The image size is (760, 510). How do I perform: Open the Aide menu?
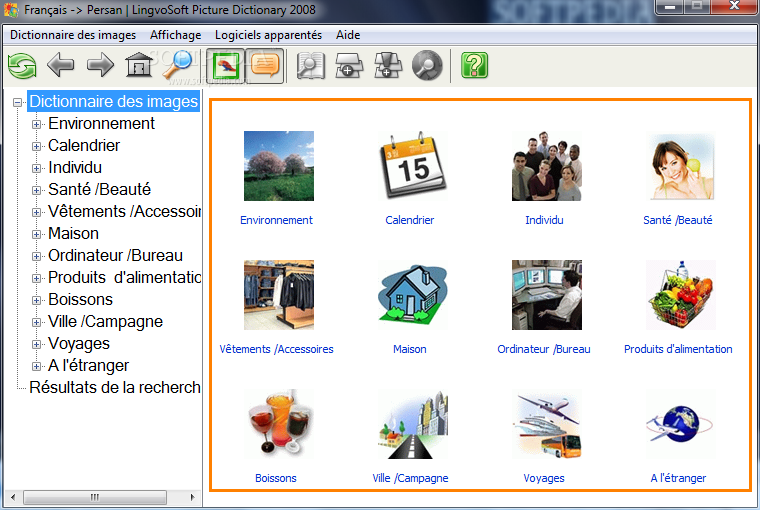[x=348, y=35]
